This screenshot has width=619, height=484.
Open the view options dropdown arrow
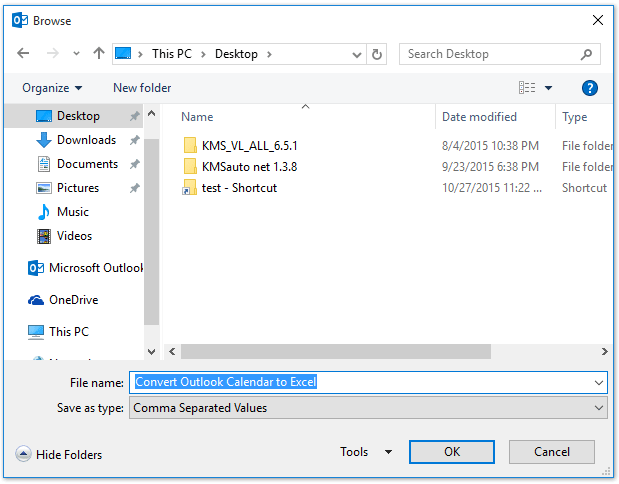[548, 88]
